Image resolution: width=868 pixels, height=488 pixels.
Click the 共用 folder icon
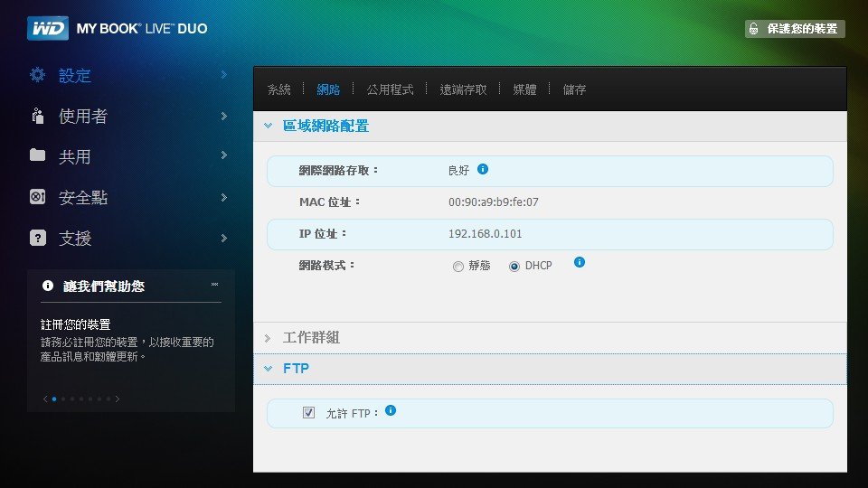tap(37, 155)
